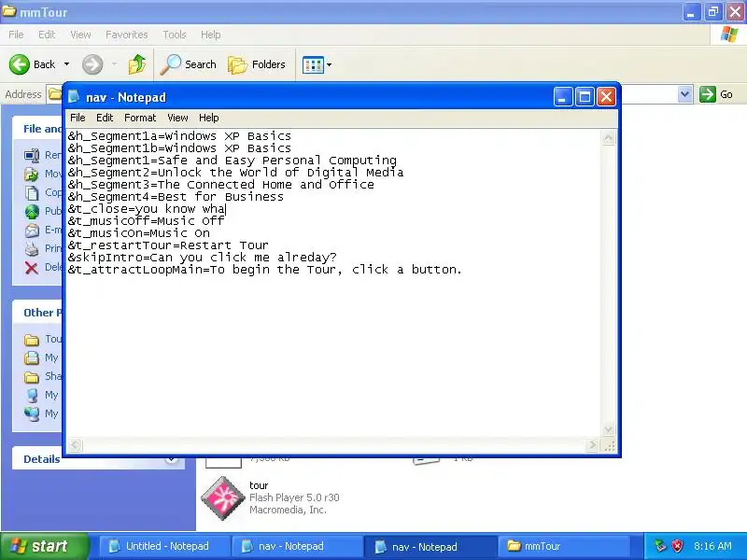Click Notepad vertical scrollbar up arrow

click(609, 137)
